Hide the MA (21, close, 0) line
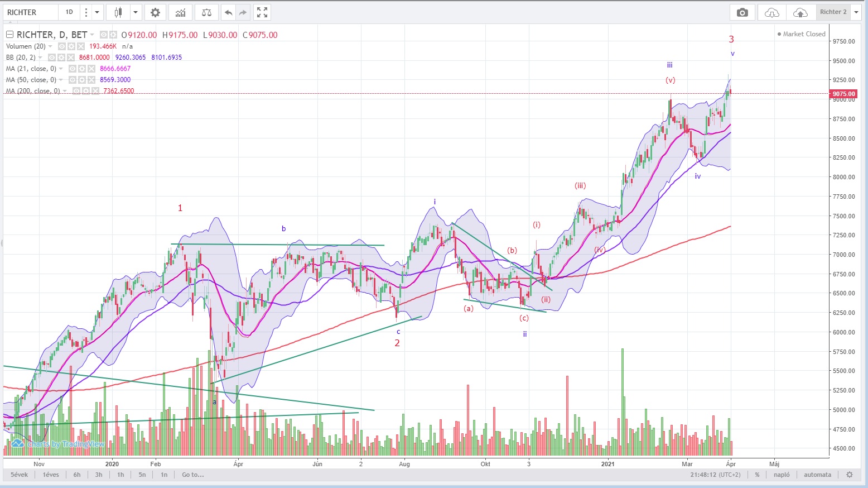Image resolution: width=868 pixels, height=488 pixels. click(x=73, y=69)
